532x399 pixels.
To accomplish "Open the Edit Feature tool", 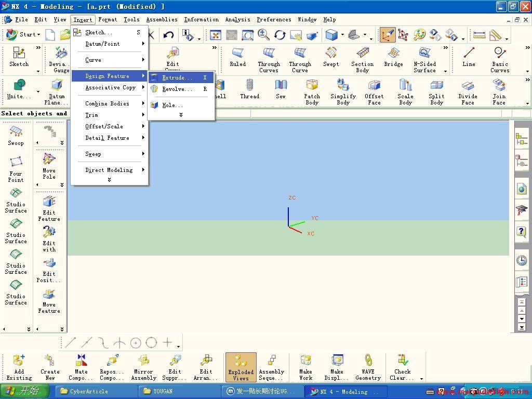I will pos(49,209).
